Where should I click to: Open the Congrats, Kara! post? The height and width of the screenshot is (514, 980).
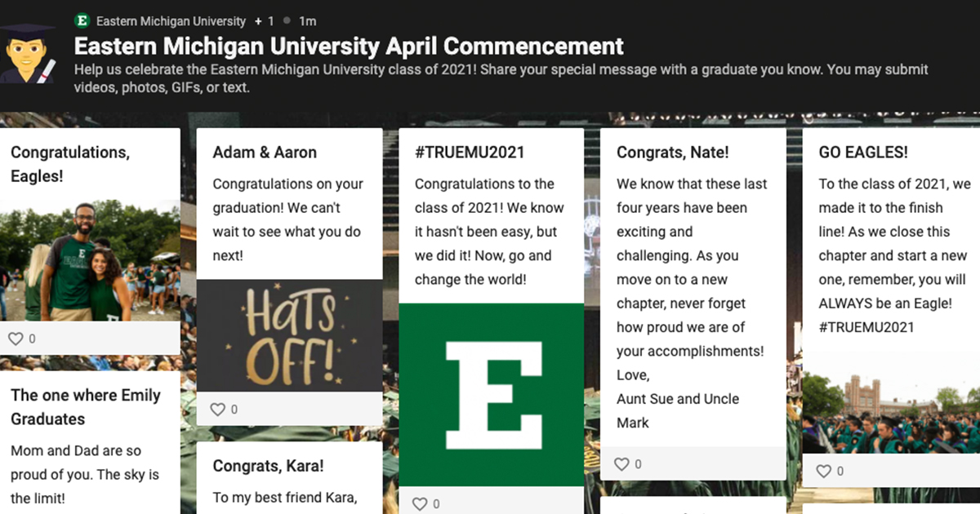pyautogui.click(x=289, y=478)
